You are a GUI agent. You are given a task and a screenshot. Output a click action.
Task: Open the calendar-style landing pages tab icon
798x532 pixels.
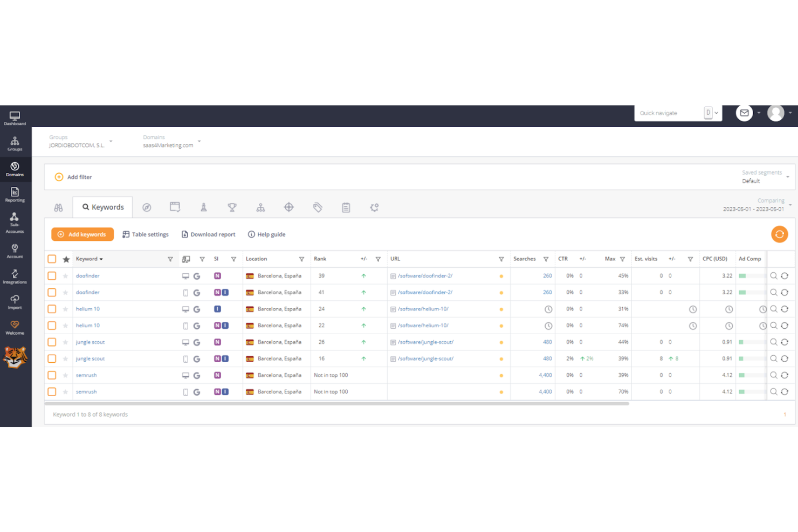click(175, 207)
